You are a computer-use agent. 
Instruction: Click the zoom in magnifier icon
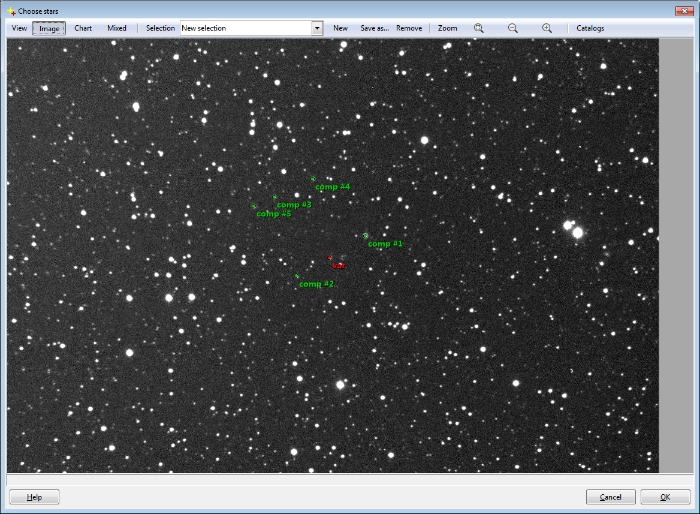click(547, 28)
